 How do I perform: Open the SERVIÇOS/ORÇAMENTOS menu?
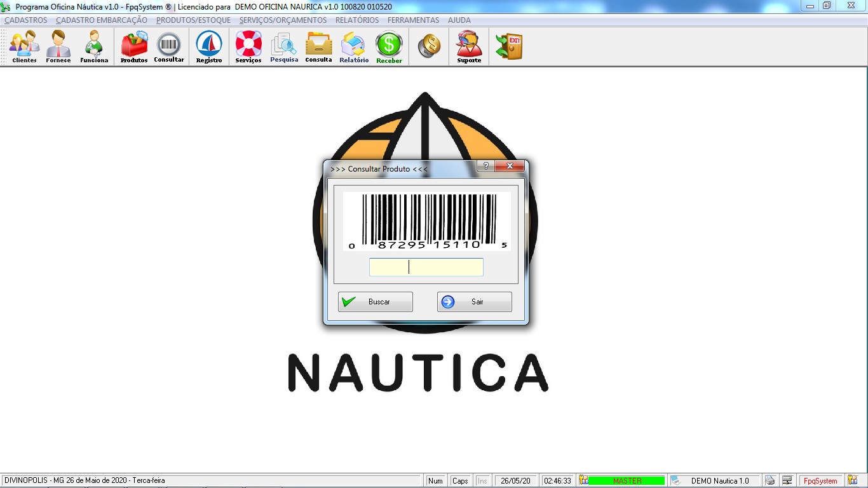283,20
